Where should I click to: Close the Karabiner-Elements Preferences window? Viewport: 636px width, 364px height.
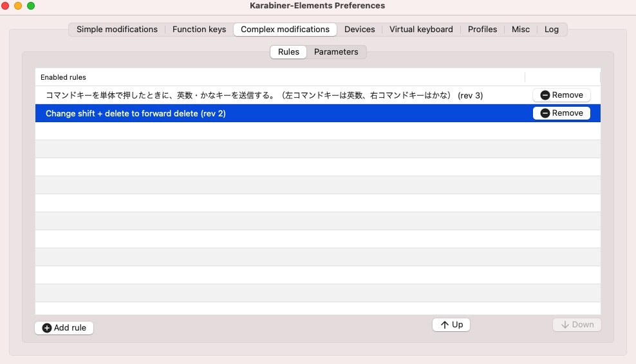pos(5,6)
